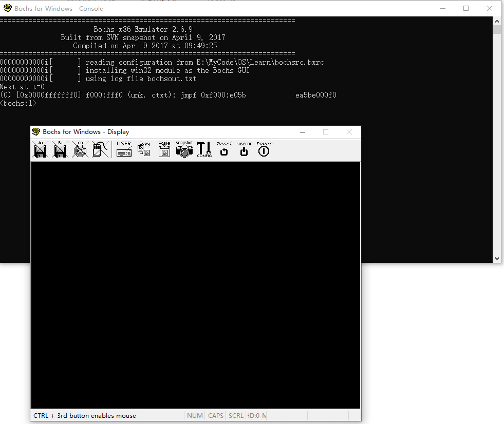Screen dimensions: 504x424
Task: Click 'Bochs x86 Emulator 2.6.9' console line
Action: pos(143,29)
